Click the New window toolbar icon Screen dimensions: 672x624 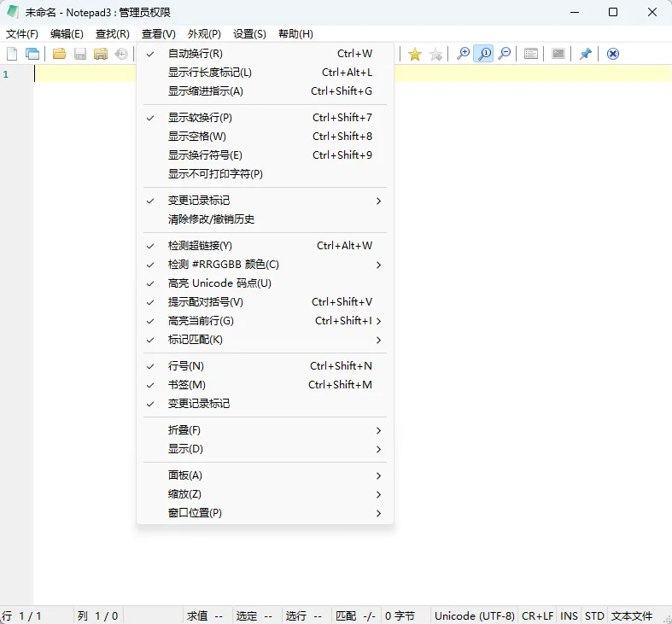[x=32, y=54]
